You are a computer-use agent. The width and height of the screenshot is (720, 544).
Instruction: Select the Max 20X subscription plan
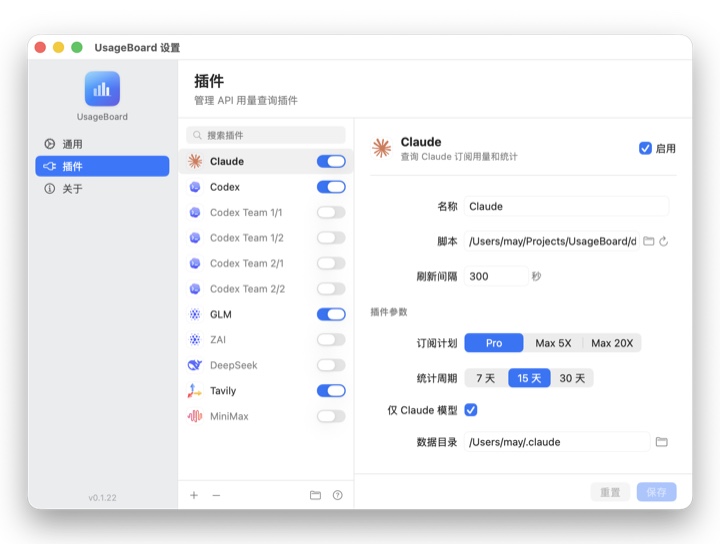pos(612,343)
